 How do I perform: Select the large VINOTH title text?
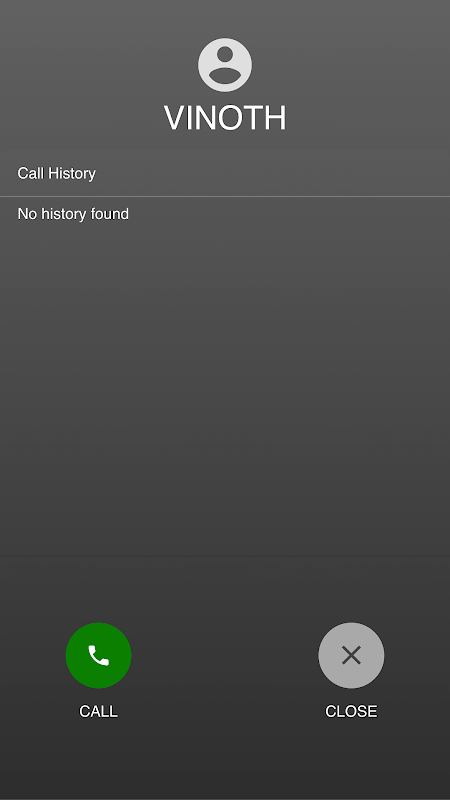225,118
